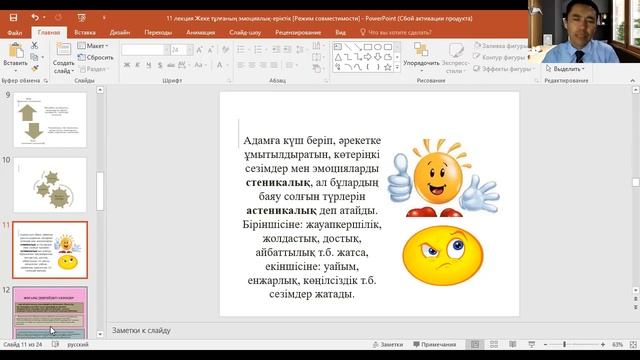Screen dimensions: 640x360
Task: Fit slide to current window icon
Action: (633, 344)
